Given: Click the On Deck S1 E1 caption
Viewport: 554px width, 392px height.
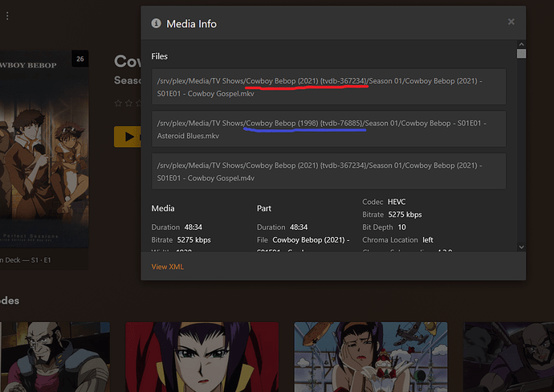Looking at the screenshot, I should click(x=26, y=260).
